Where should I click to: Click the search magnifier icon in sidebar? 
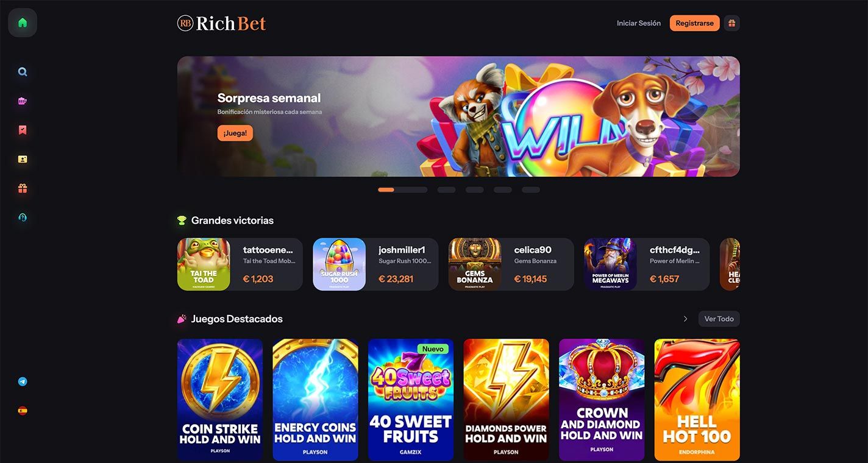[23, 72]
